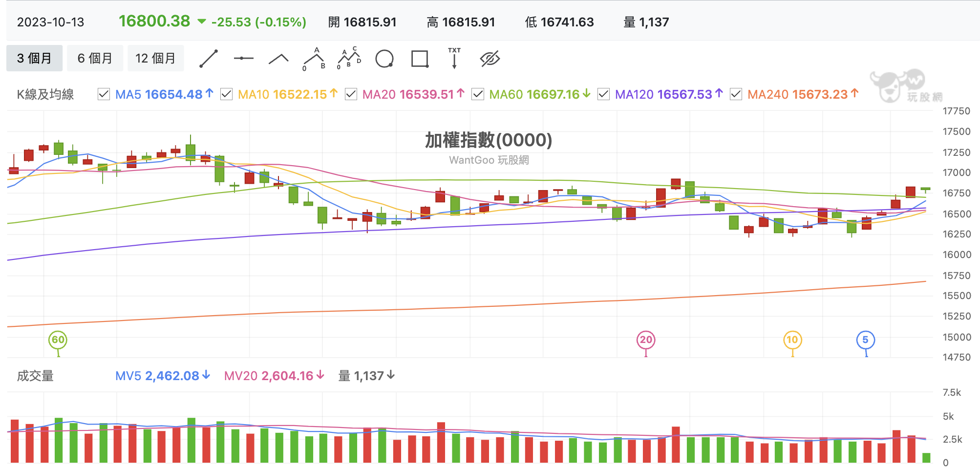Select the angle line drawing tool
Image resolution: width=980 pixels, height=471 pixels.
[278, 59]
